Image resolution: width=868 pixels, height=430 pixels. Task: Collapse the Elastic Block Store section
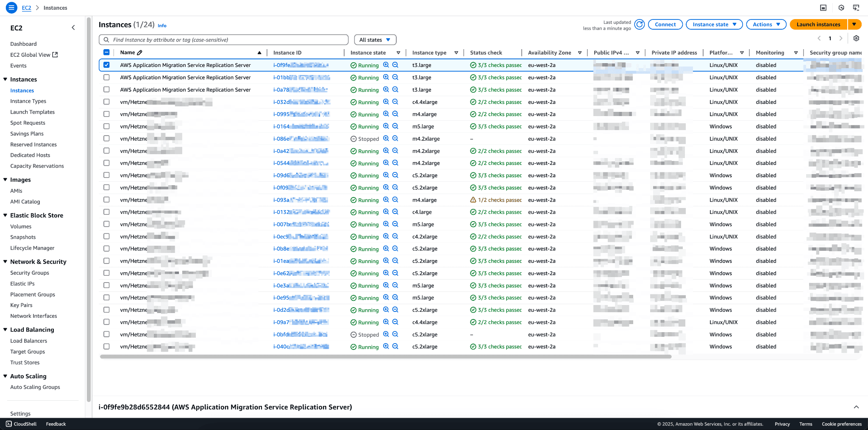[5, 215]
